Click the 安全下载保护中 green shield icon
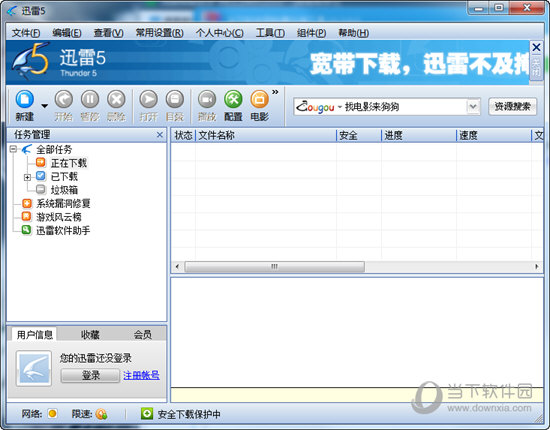The image size is (550, 430). pos(147,414)
